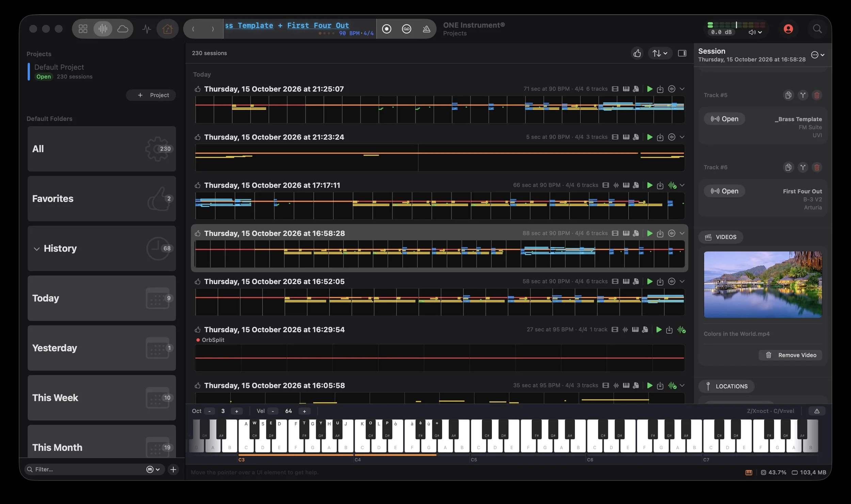Click green audio waveform on 17:17:11 session
The width and height of the screenshot is (851, 504).
(x=672, y=185)
